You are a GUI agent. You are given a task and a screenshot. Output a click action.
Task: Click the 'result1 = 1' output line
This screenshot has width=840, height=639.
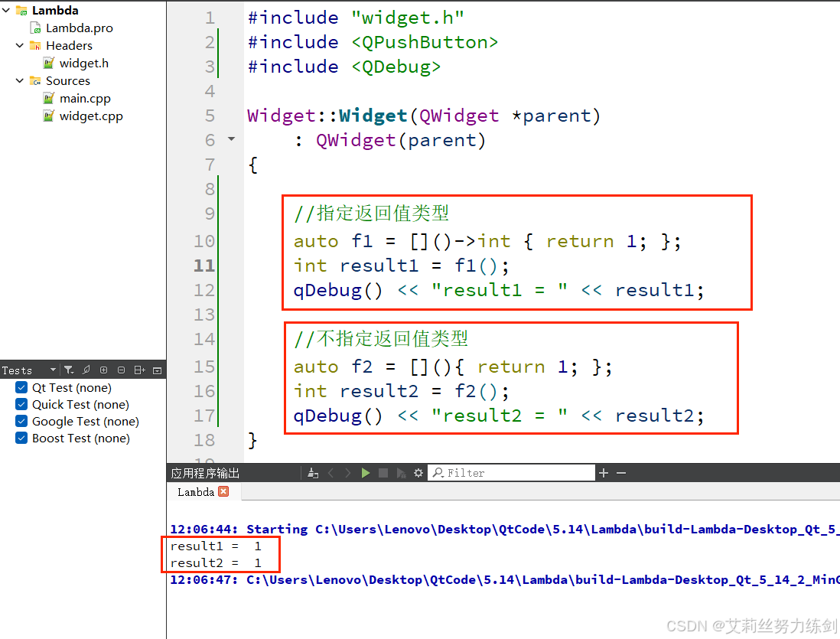pyautogui.click(x=216, y=546)
